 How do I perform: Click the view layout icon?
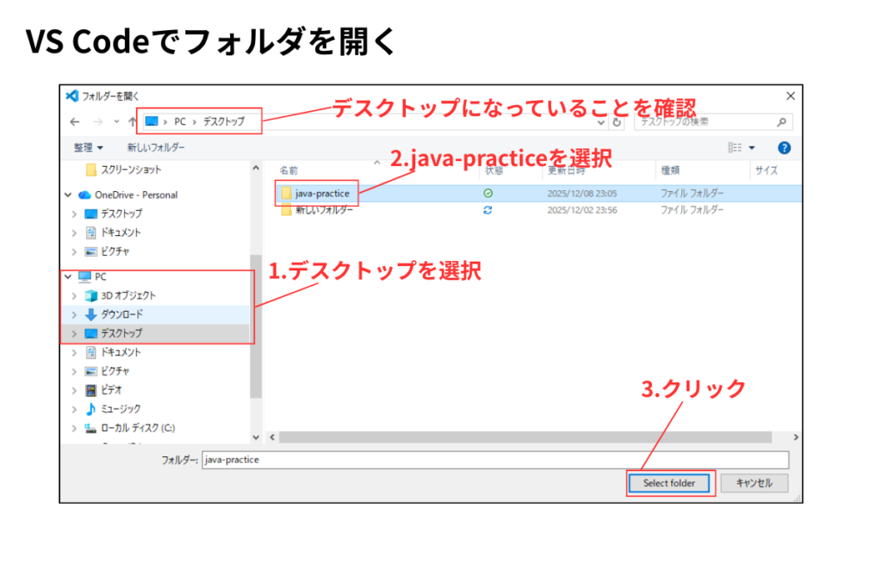[735, 148]
